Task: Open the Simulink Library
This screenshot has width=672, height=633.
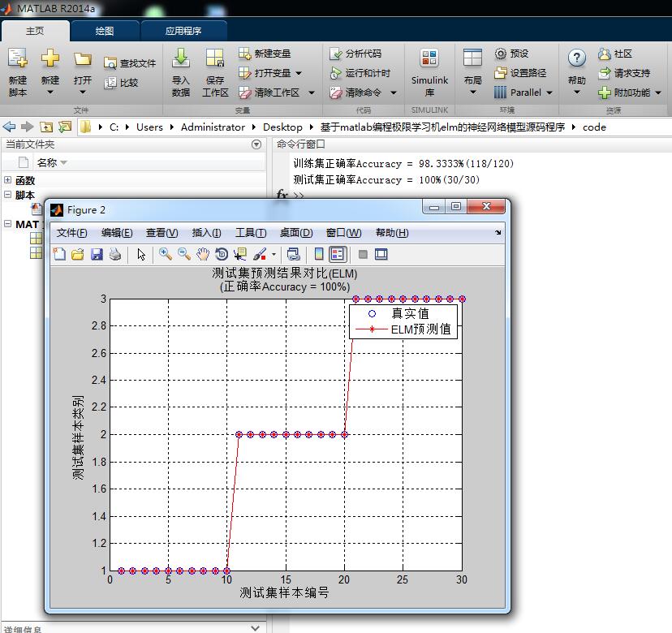Action: [429, 72]
